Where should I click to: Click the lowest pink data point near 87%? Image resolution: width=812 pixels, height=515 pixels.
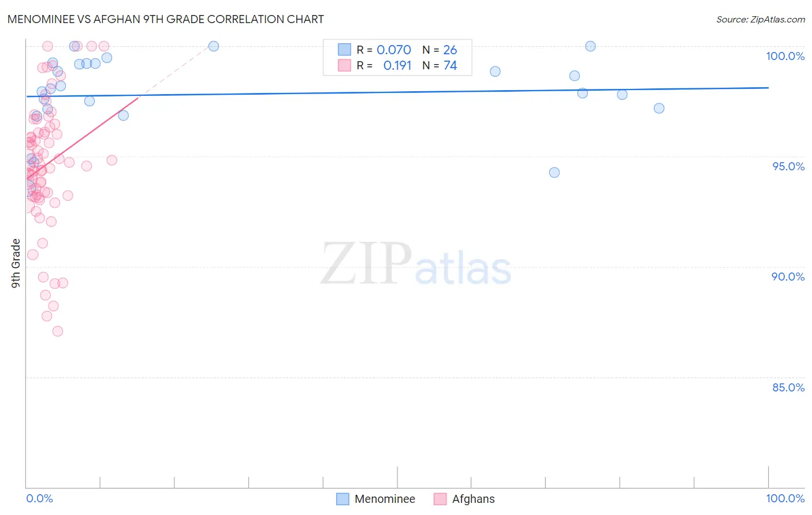(58, 331)
